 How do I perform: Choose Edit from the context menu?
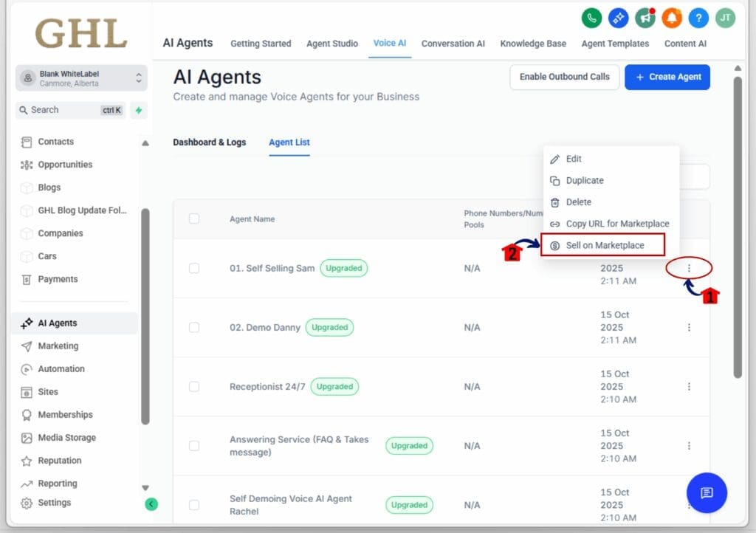[x=611, y=159]
